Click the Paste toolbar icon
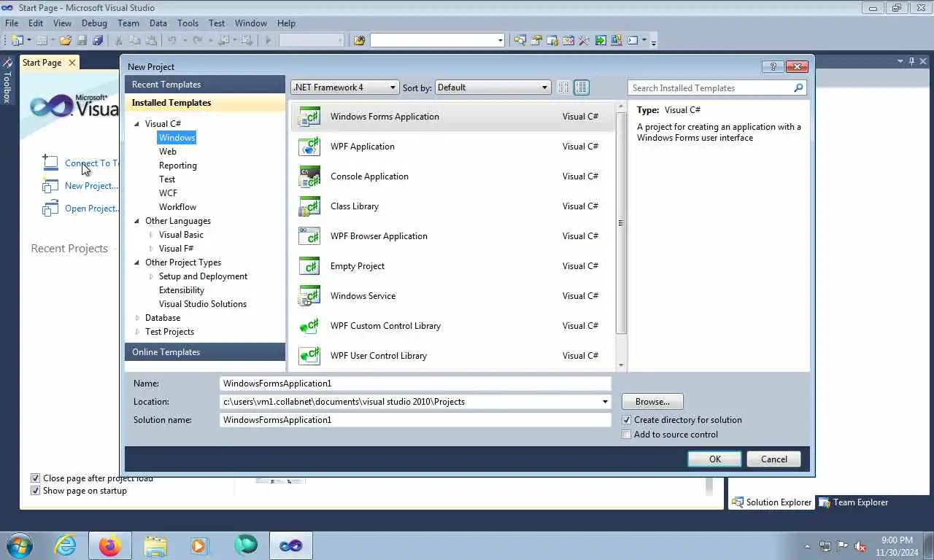The image size is (934, 560). (151, 40)
